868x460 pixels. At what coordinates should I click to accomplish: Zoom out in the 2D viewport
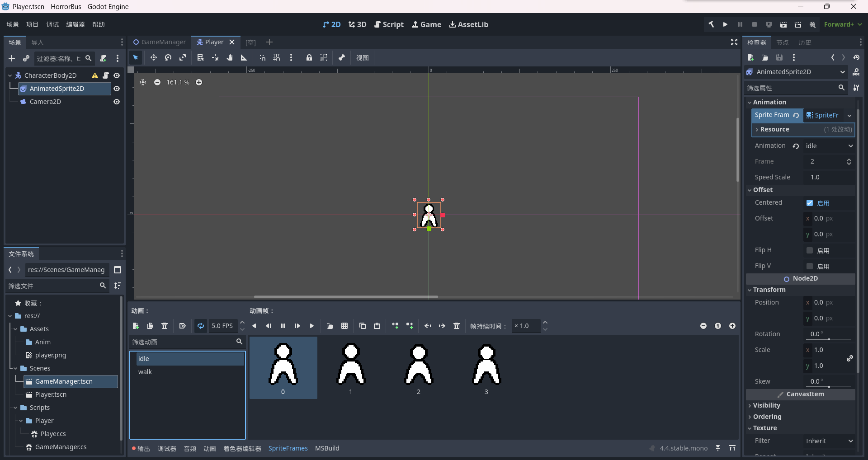(157, 82)
